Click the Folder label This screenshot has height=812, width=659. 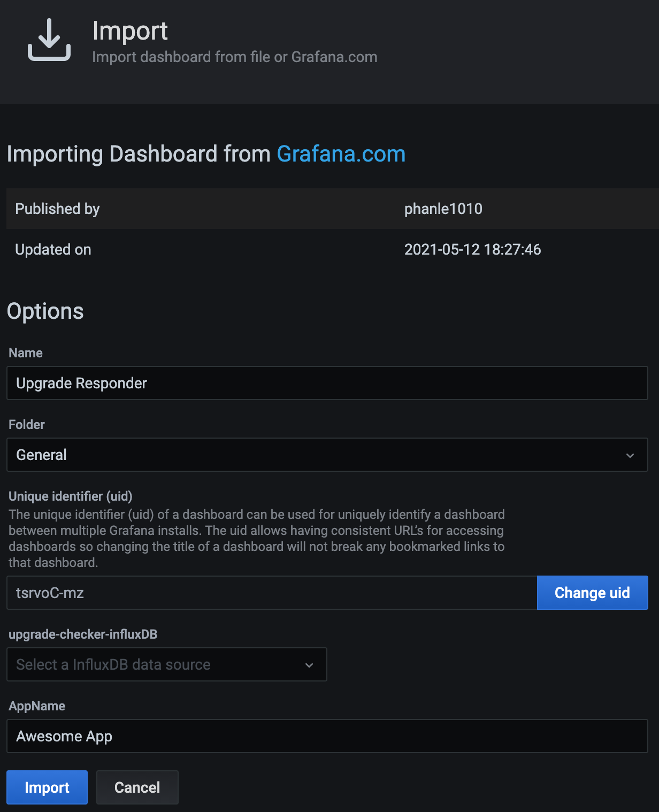[x=27, y=425]
